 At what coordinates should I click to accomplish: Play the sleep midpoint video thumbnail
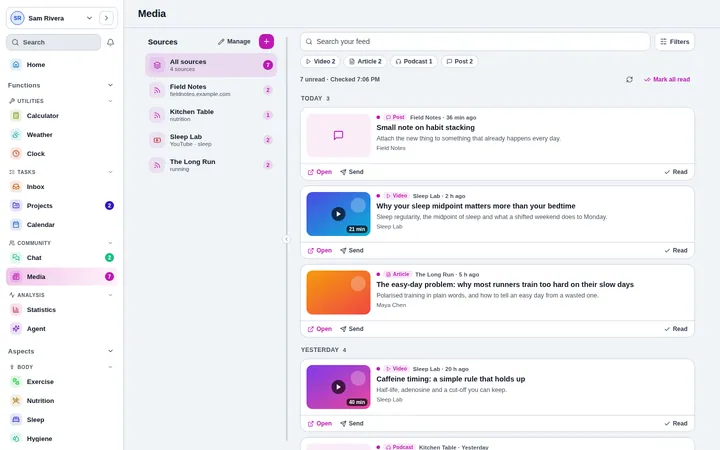coord(338,214)
